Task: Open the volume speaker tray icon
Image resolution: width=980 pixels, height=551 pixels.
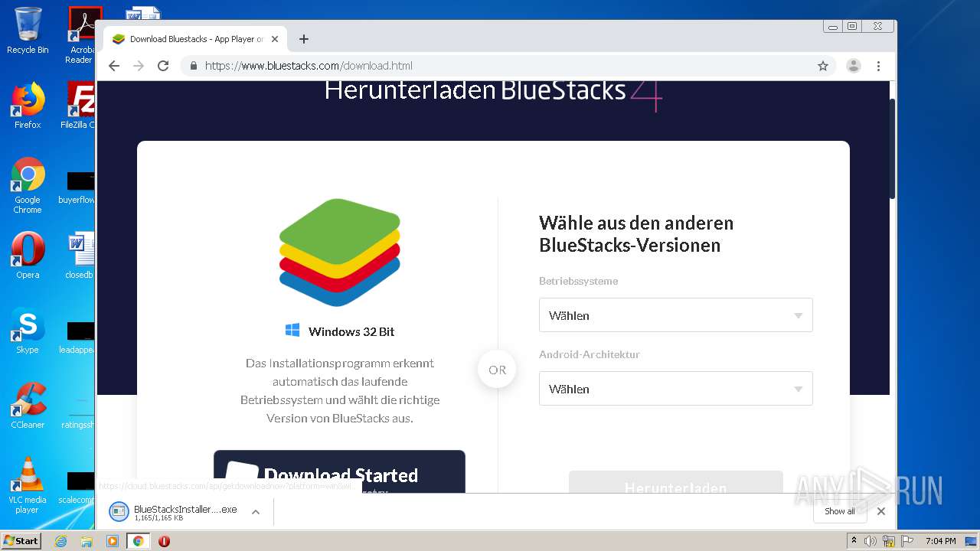Action: point(871,541)
